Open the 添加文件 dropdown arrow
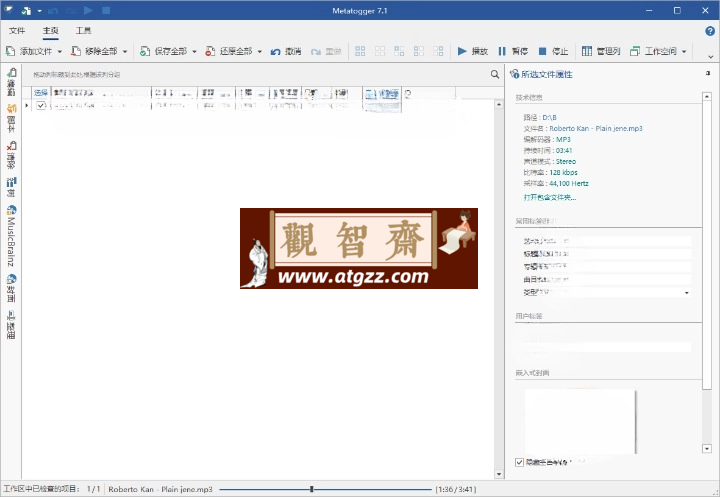The image size is (720, 497). pos(60,51)
